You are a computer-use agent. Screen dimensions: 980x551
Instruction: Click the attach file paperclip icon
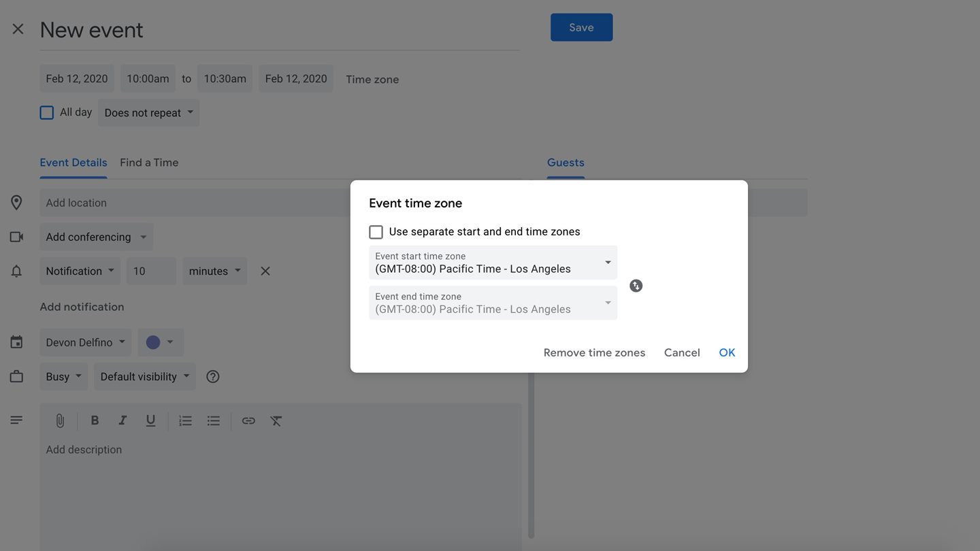(x=60, y=421)
